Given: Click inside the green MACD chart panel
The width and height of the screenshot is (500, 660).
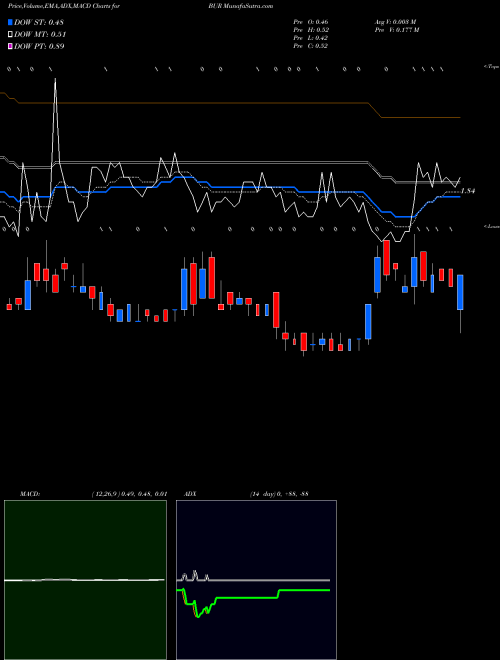Looking at the screenshot, I should click(85, 580).
